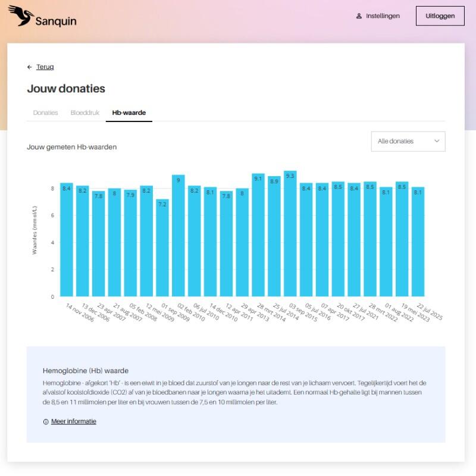Click the 9 bar for 02 feb 2010
The image size is (476, 476).
click(x=178, y=236)
